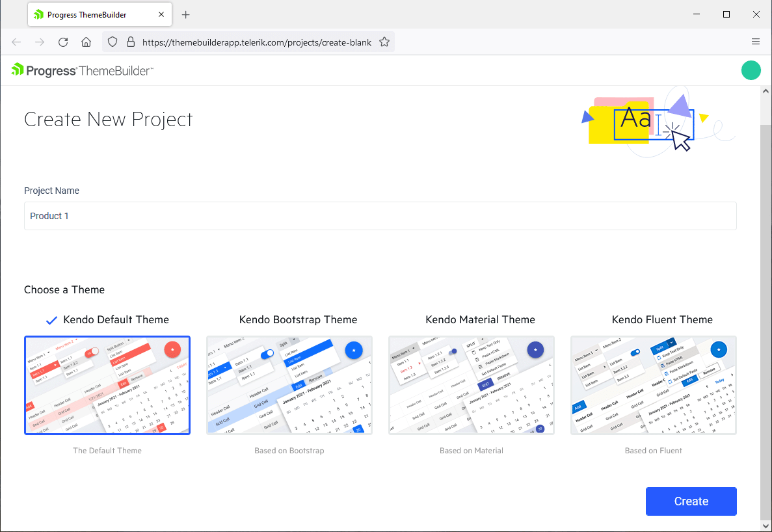Viewport: 772px width, 532px height.
Task: Click the Based on Material caption link
Action: 471,450
